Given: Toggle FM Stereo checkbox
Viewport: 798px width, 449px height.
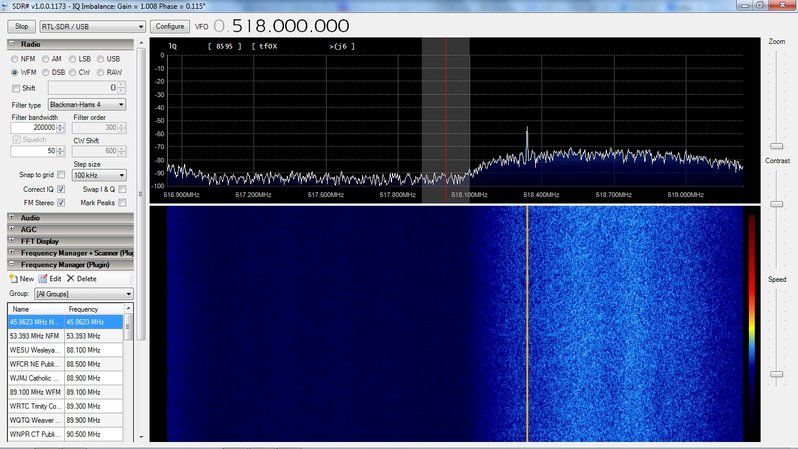Looking at the screenshot, I should point(61,203).
